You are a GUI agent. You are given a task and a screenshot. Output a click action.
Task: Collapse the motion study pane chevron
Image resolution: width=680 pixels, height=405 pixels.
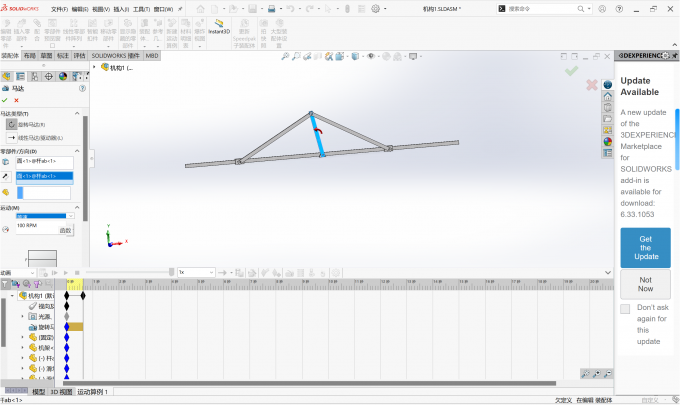608,273
